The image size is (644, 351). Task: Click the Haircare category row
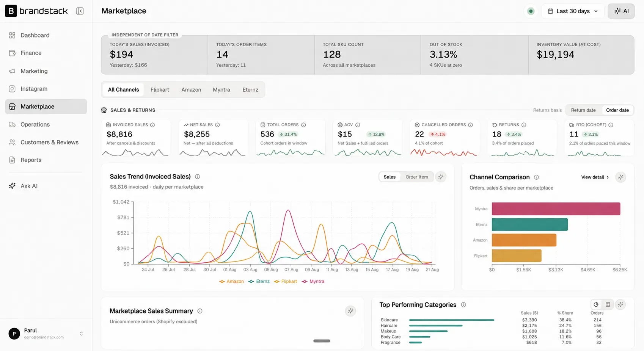click(x=492, y=326)
